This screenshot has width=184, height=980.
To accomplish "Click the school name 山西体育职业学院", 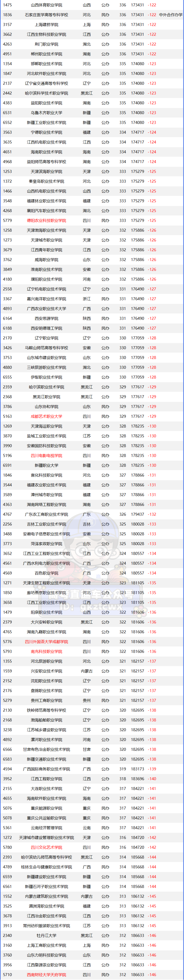I will point(47,5).
